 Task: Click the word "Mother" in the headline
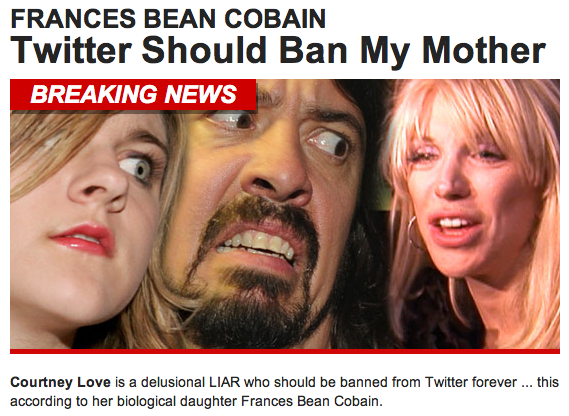(x=484, y=50)
